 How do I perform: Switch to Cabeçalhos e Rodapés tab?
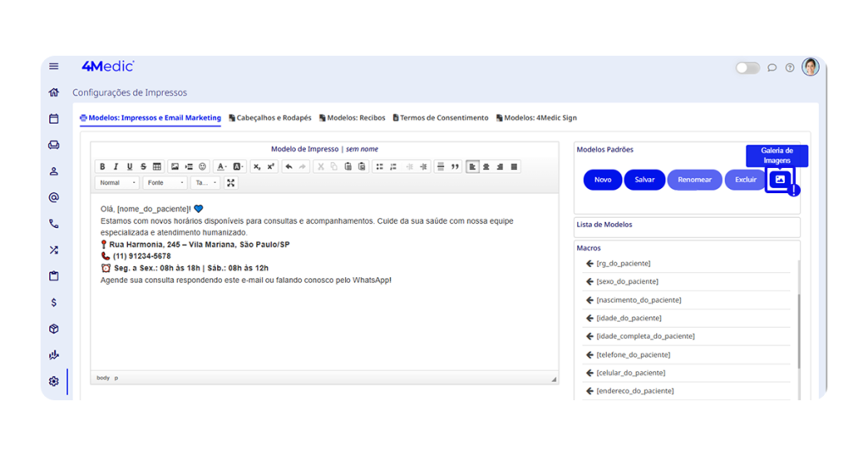click(270, 118)
